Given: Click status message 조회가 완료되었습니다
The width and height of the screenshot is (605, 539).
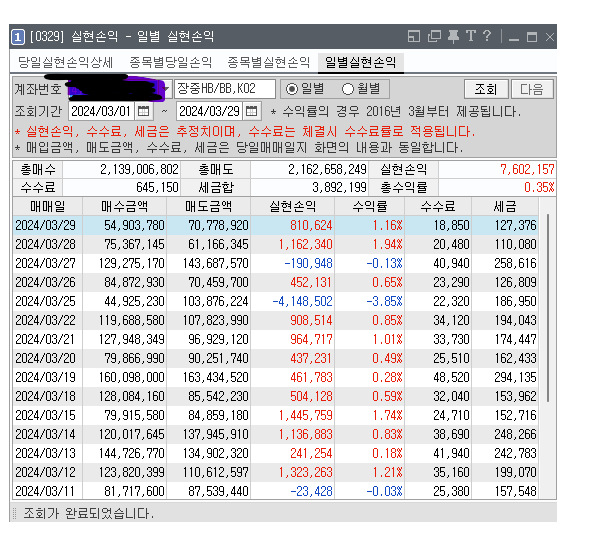Looking at the screenshot, I should 88,514.
